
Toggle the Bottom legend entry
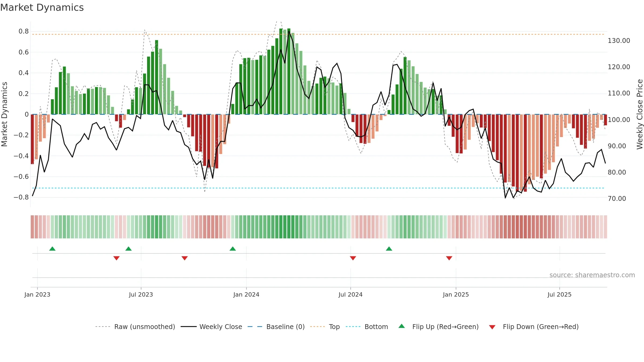point(367,327)
